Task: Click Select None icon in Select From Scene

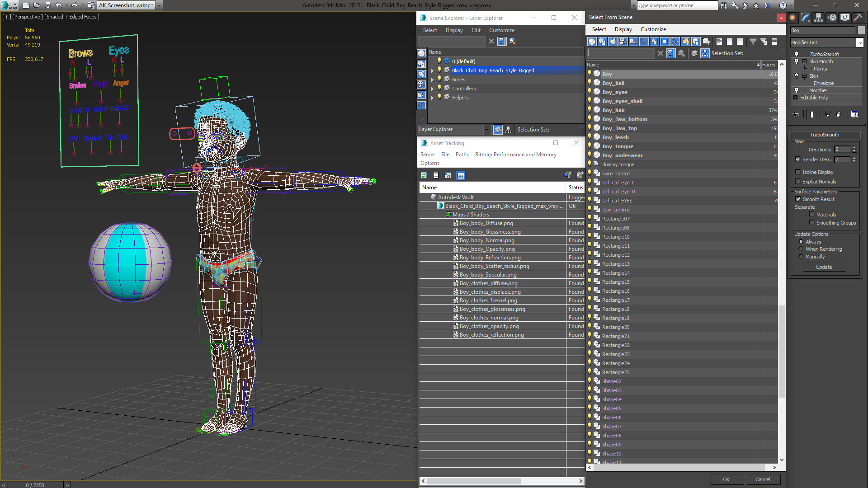Action: click(x=730, y=42)
